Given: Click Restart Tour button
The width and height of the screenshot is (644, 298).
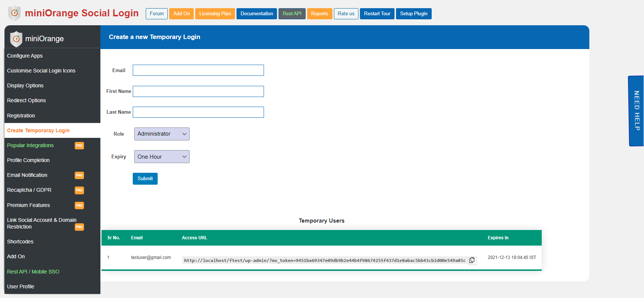Looking at the screenshot, I should [x=377, y=14].
